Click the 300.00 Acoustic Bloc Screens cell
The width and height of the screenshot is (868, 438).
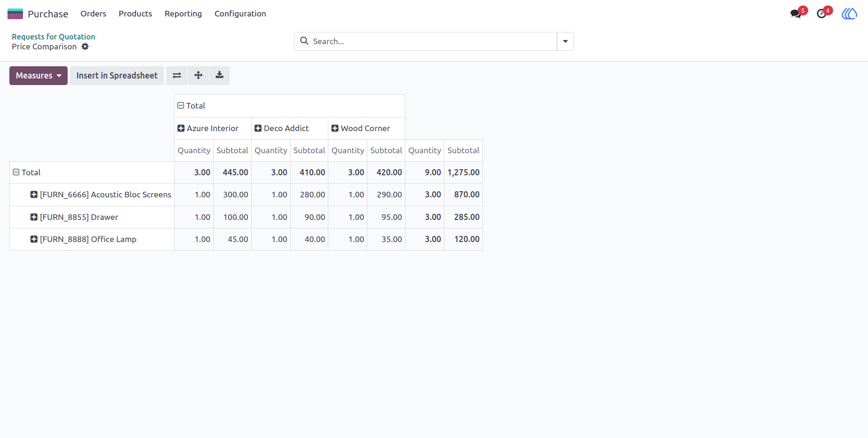(232, 195)
